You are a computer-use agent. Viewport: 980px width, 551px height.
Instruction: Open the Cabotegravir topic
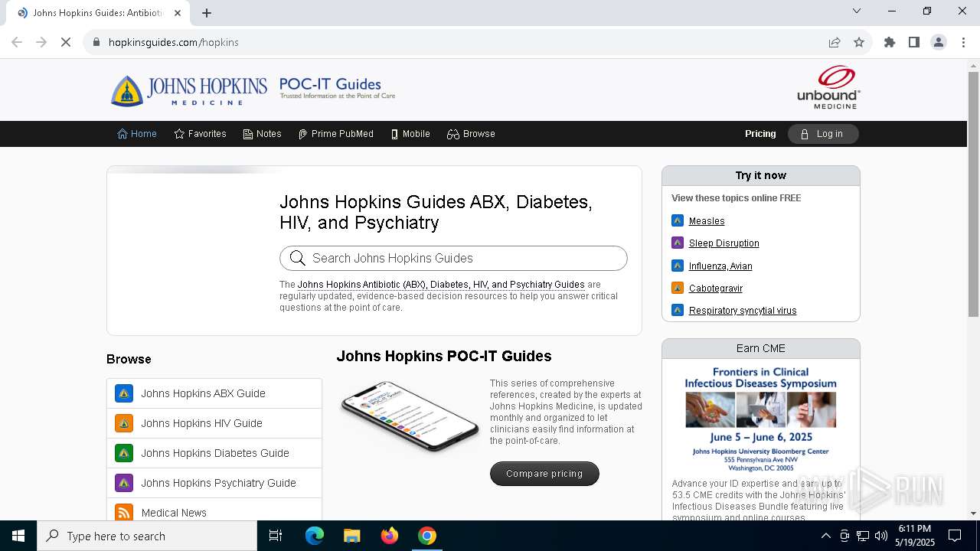716,289
